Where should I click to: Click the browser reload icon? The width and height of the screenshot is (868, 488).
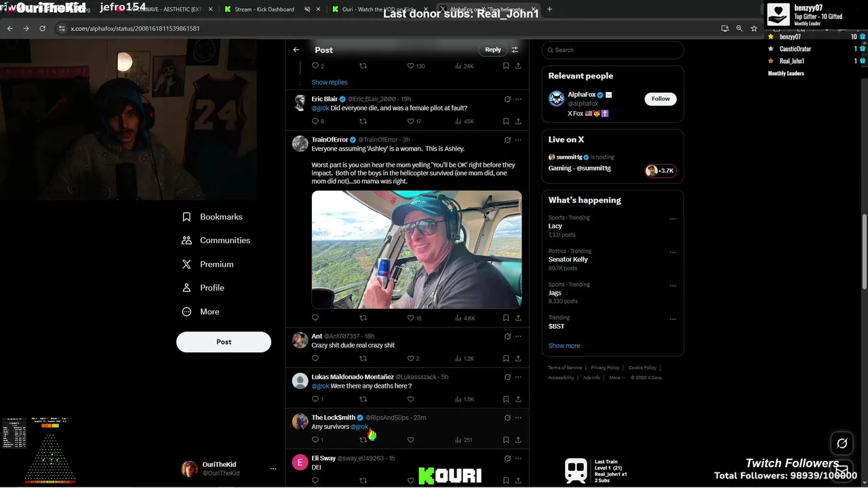pyautogui.click(x=42, y=28)
